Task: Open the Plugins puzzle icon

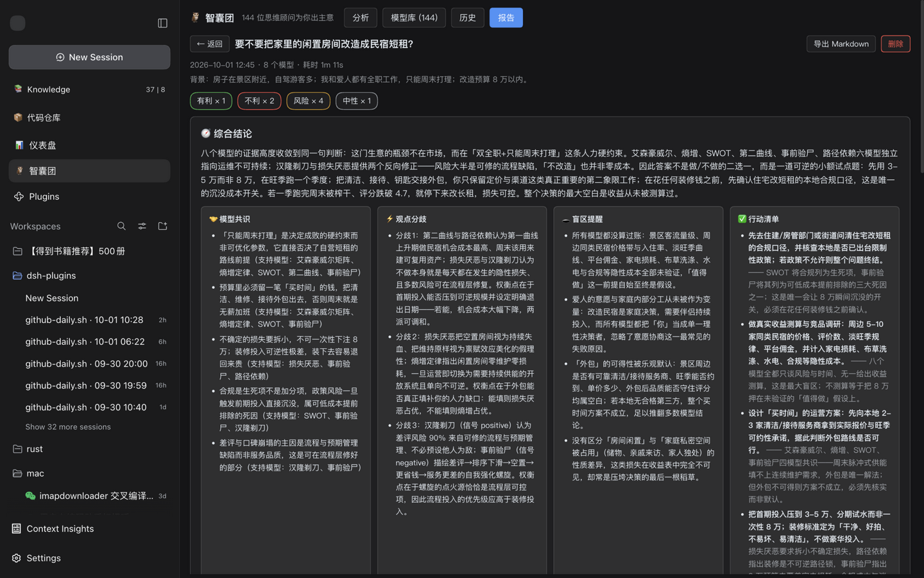Action: (x=19, y=197)
